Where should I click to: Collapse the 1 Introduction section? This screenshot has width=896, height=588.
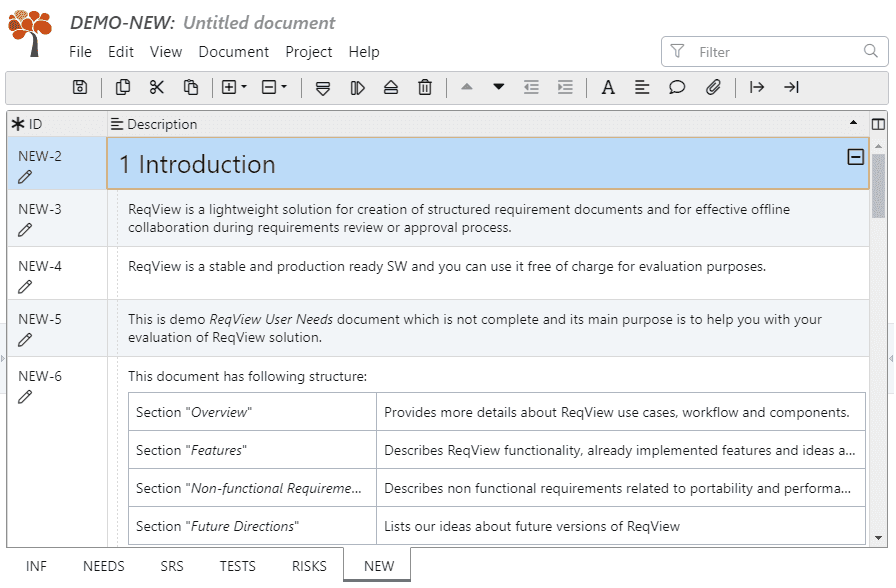pos(855,156)
